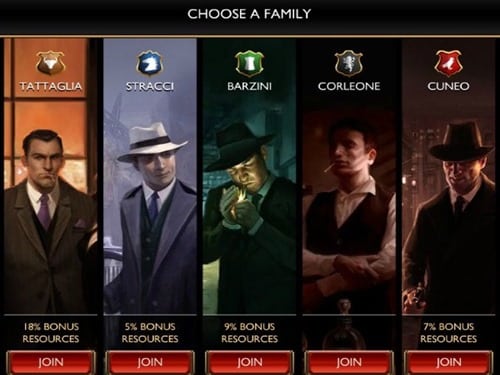Join the Cuneo family
The width and height of the screenshot is (500, 375).
pyautogui.click(x=449, y=362)
